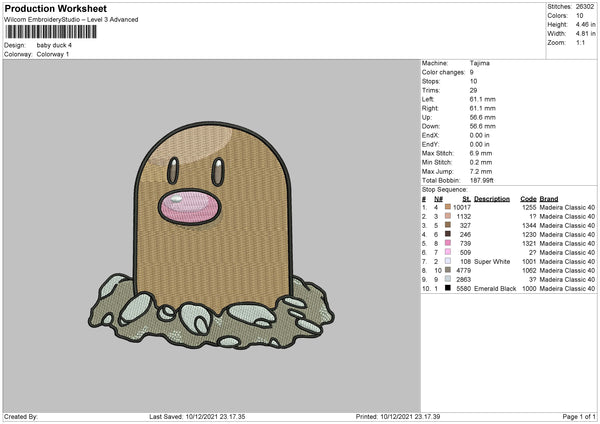Viewport: 600px width, 424px height.
Task: Click the Max Jump value '7.2 mm'
Action: pyautogui.click(x=481, y=171)
